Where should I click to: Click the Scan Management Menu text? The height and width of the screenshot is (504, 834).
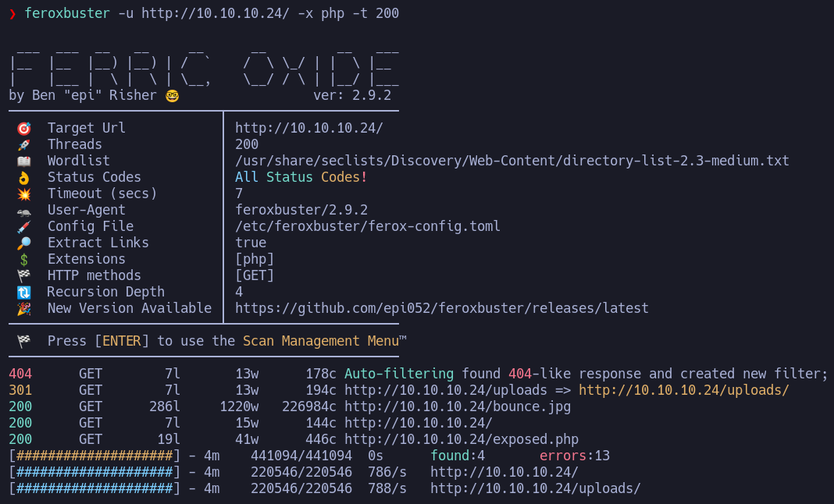pyautogui.click(x=324, y=341)
